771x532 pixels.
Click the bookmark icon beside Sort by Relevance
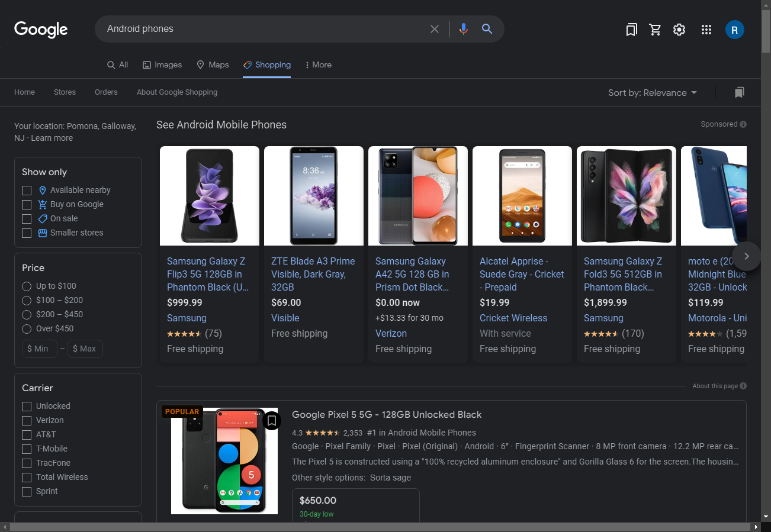click(x=739, y=92)
